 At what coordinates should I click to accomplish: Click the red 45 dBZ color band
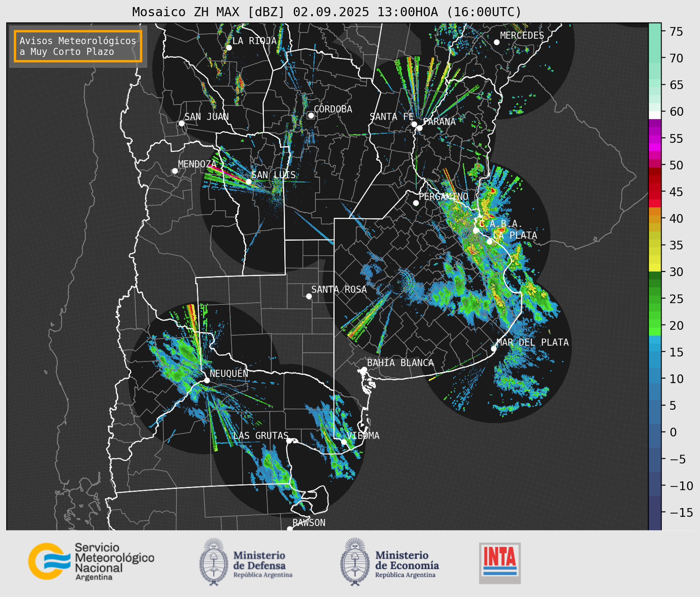[x=655, y=191]
